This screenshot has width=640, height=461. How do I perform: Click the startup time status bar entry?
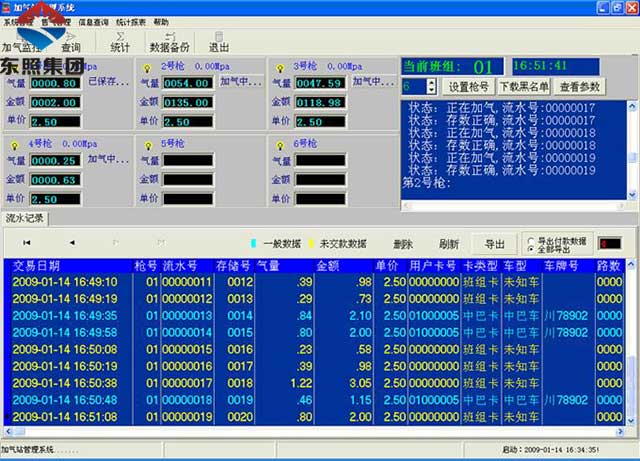[x=550, y=450]
